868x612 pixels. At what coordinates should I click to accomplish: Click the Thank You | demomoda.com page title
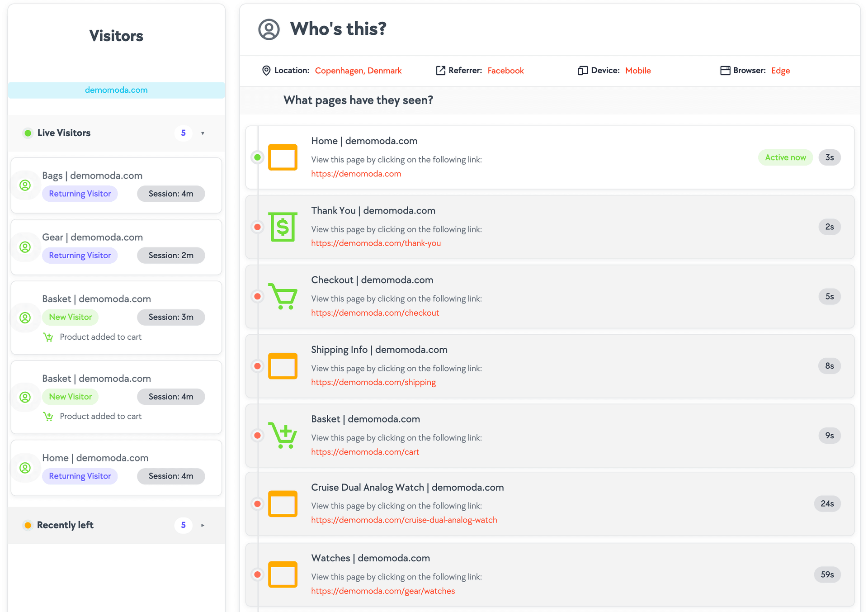click(x=373, y=210)
